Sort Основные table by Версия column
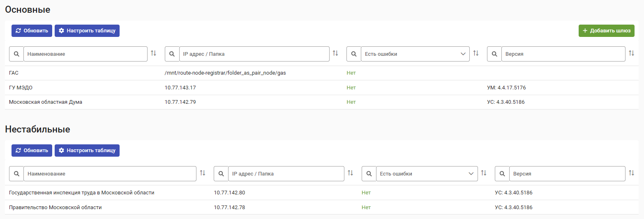Screen dimensions: 644x219 pyautogui.click(x=632, y=53)
